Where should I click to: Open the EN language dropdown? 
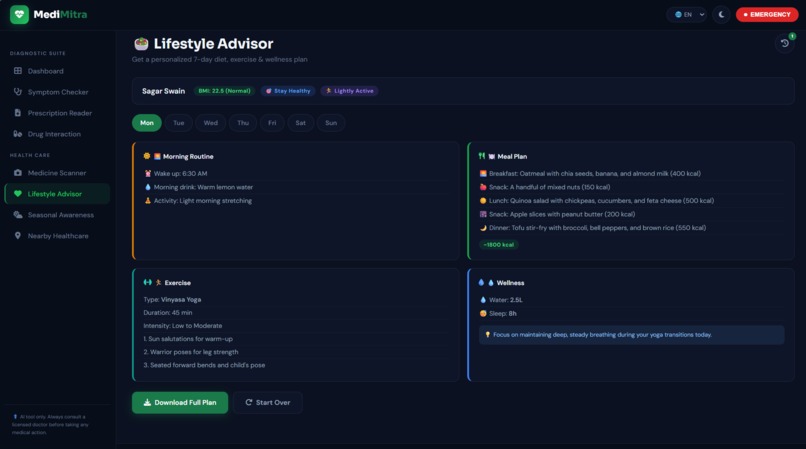click(687, 14)
